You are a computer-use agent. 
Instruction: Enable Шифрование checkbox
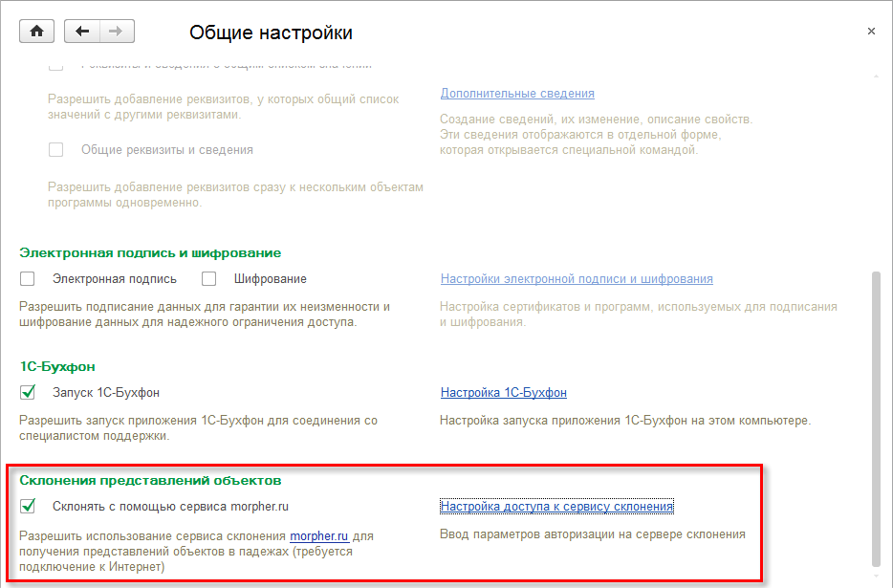(209, 278)
